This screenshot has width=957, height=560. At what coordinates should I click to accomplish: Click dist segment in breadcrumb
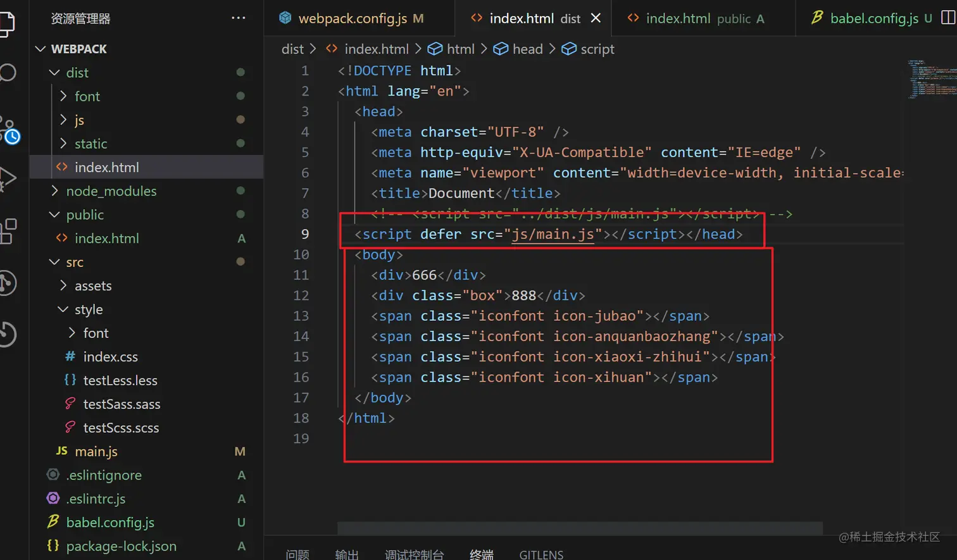[292, 49]
